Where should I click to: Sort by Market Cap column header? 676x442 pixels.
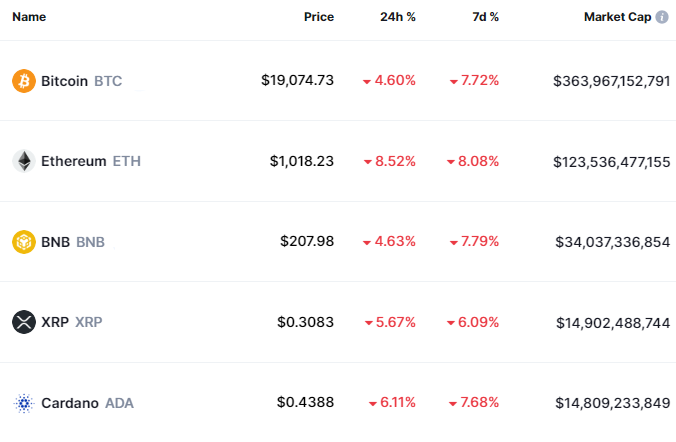[616, 17]
